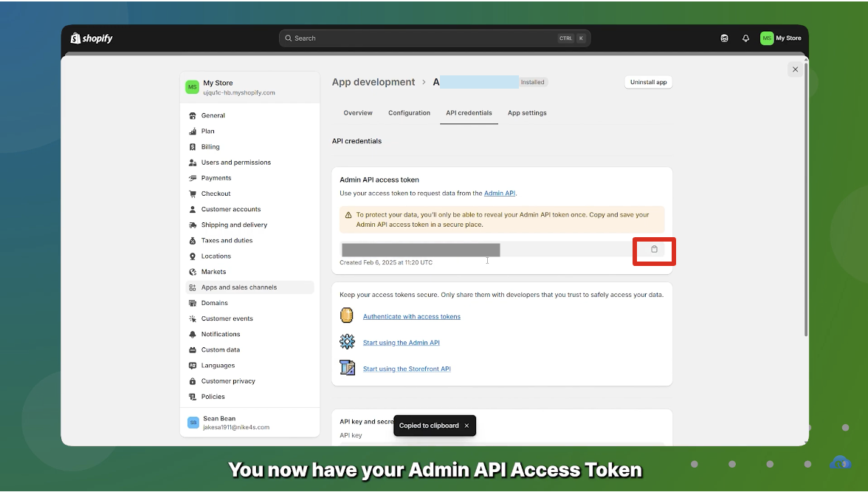Copy the Admin API access token
This screenshot has height=495, width=868.
click(x=654, y=250)
